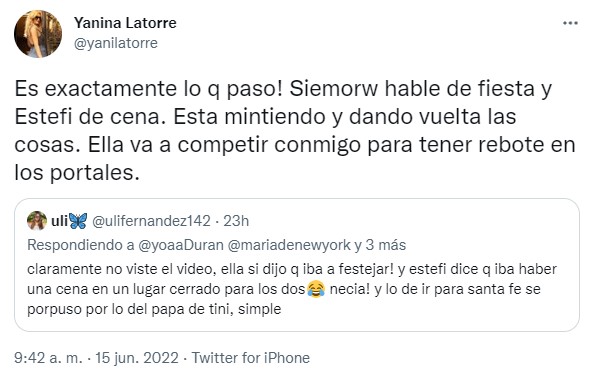Image resolution: width=596 pixels, height=383 pixels.
Task: Open the @yanilatorre handle
Action: (x=116, y=43)
